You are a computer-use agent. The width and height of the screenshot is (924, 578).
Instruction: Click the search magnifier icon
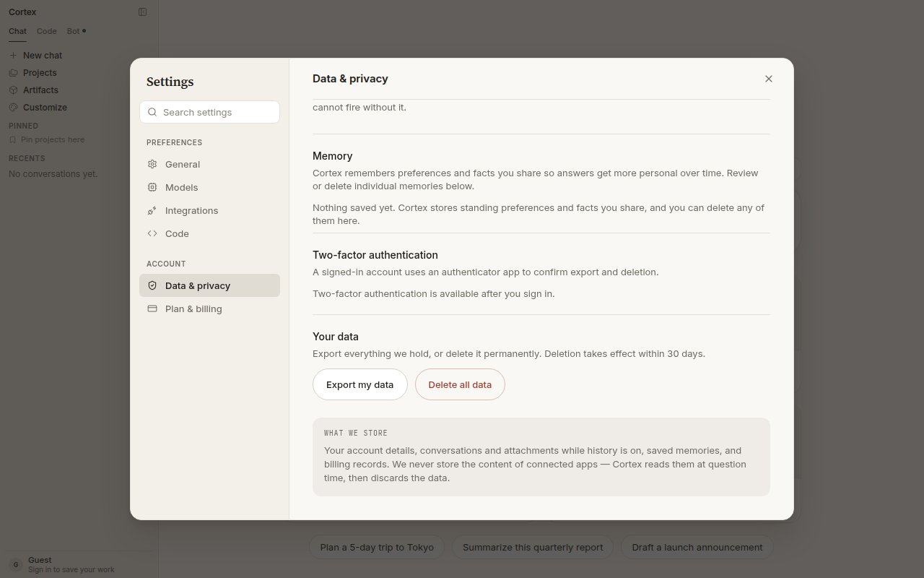pyautogui.click(x=152, y=112)
